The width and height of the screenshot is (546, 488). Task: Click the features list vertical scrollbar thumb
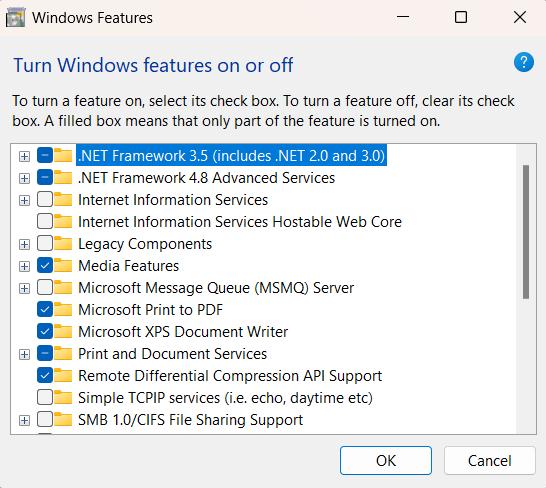[526, 232]
